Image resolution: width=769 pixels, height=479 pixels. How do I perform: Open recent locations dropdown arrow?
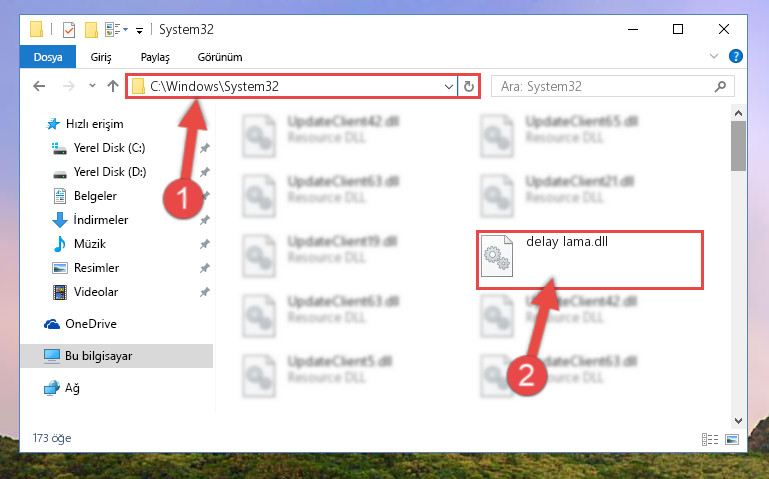pyautogui.click(x=92, y=86)
